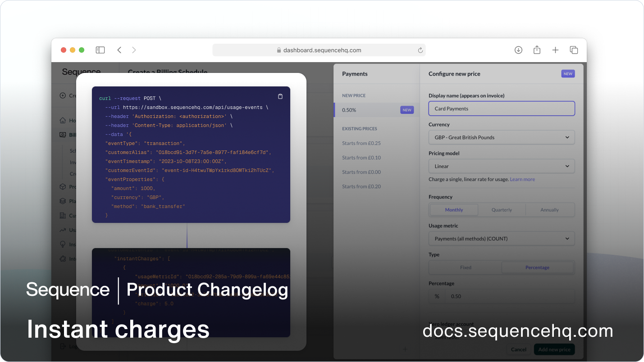Open Integrations from the sidebar icon
644x362 pixels.
[63, 258]
